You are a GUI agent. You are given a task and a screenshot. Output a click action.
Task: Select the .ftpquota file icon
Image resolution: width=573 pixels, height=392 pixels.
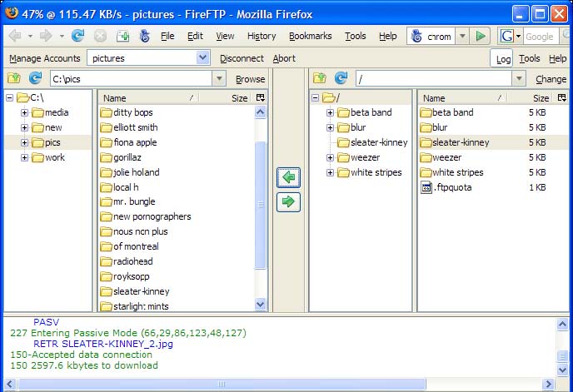coord(426,187)
